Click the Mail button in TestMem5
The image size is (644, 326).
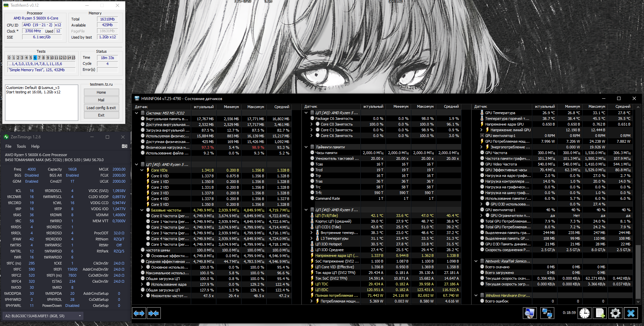101,100
